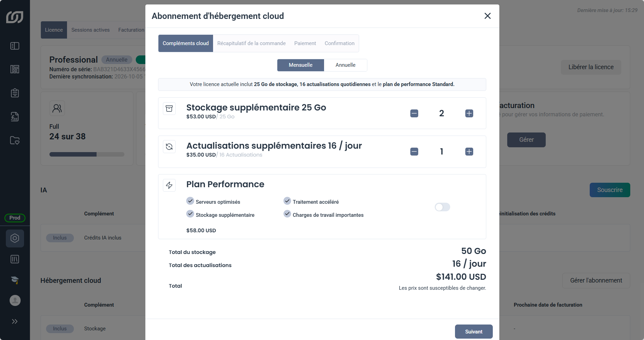Open the hexagon settings sidebar icon
Screen dimensions: 644x340
[x=15, y=238]
